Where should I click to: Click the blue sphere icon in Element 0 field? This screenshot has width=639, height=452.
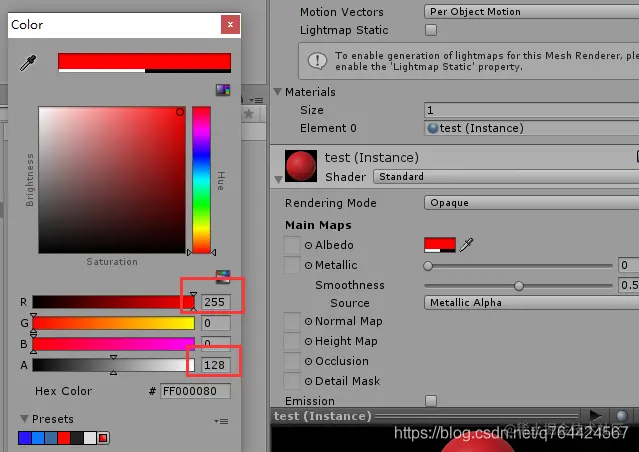tap(432, 128)
